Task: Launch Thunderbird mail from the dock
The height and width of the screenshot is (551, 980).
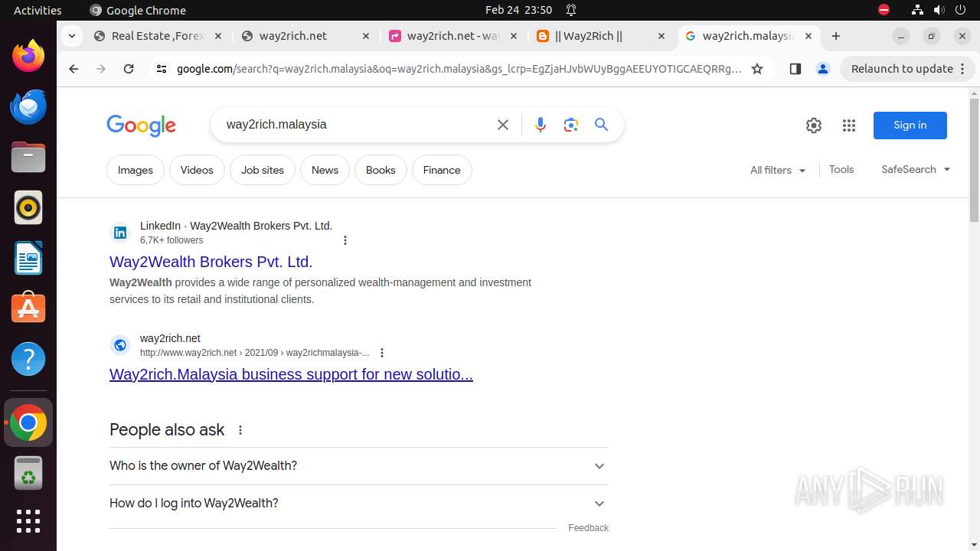Action: pyautogui.click(x=28, y=107)
